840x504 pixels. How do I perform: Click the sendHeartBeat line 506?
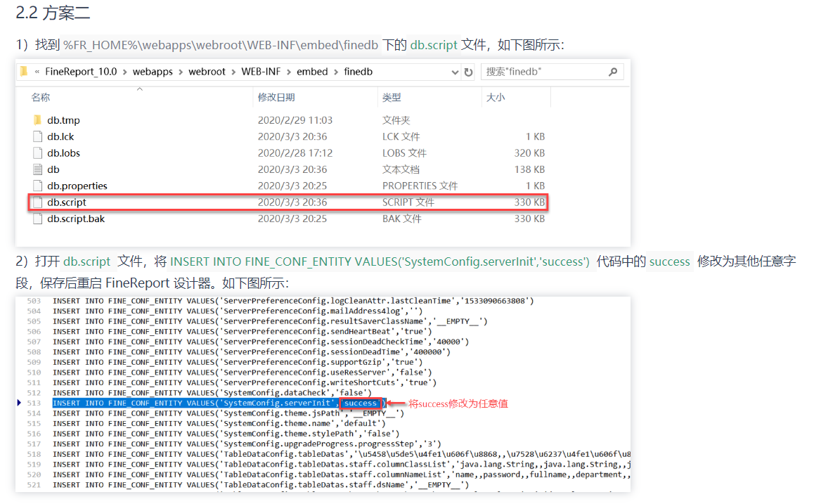click(x=242, y=332)
